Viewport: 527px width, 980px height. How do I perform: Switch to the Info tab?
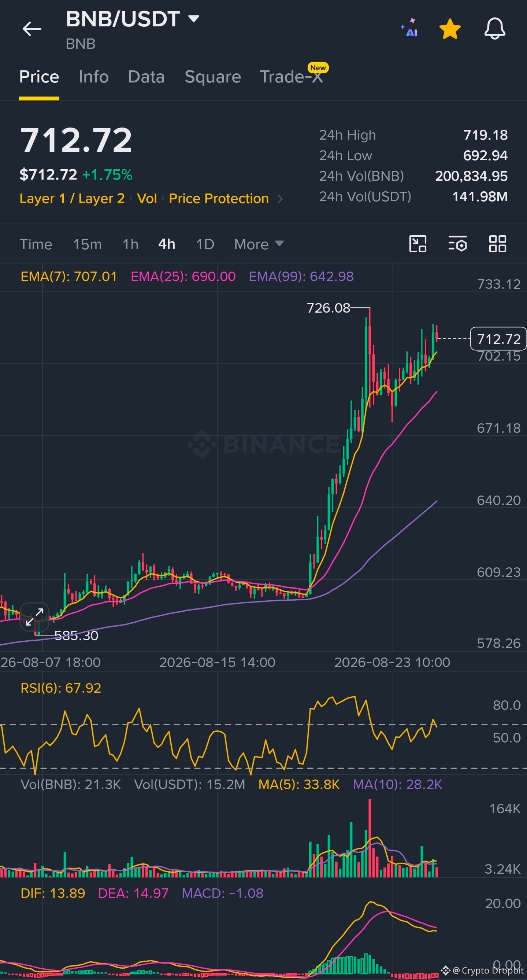pos(93,77)
